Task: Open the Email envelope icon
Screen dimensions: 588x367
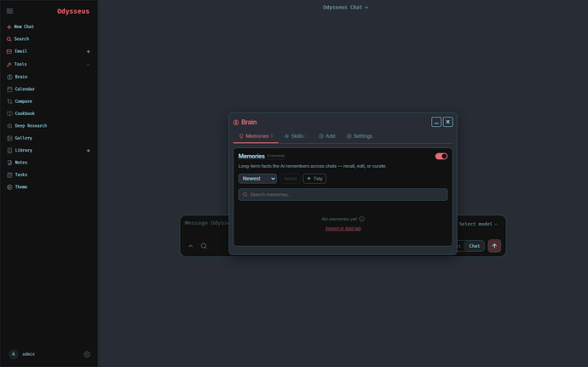Action: coord(9,51)
